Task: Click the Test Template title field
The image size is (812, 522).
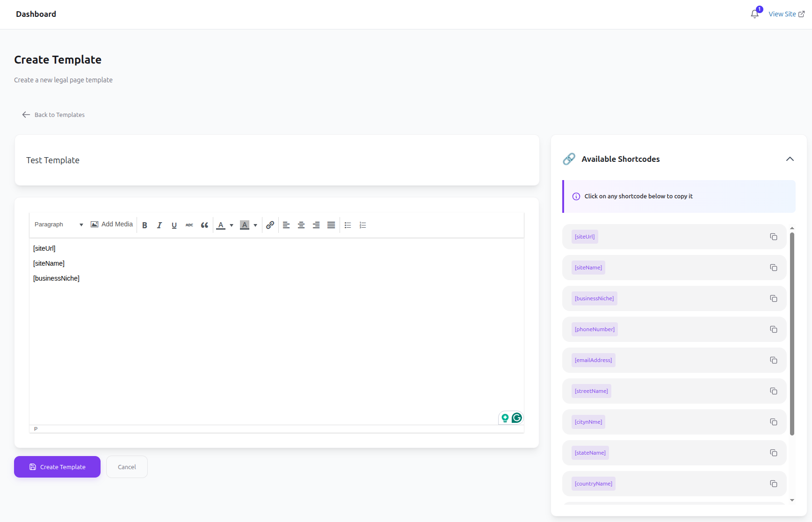Action: (x=277, y=160)
